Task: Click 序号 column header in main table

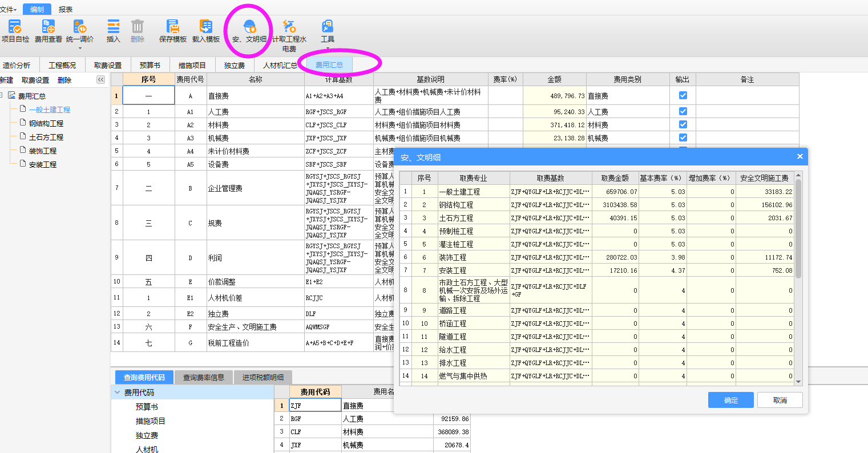Action: click(148, 79)
